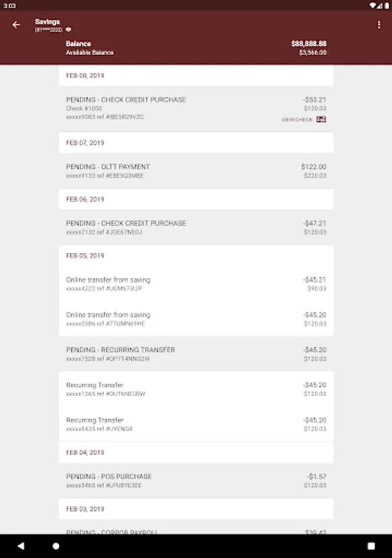Open the pending Check #1050 credit purchase
Image resolution: width=392 pixels, height=558 pixels.
point(196,108)
